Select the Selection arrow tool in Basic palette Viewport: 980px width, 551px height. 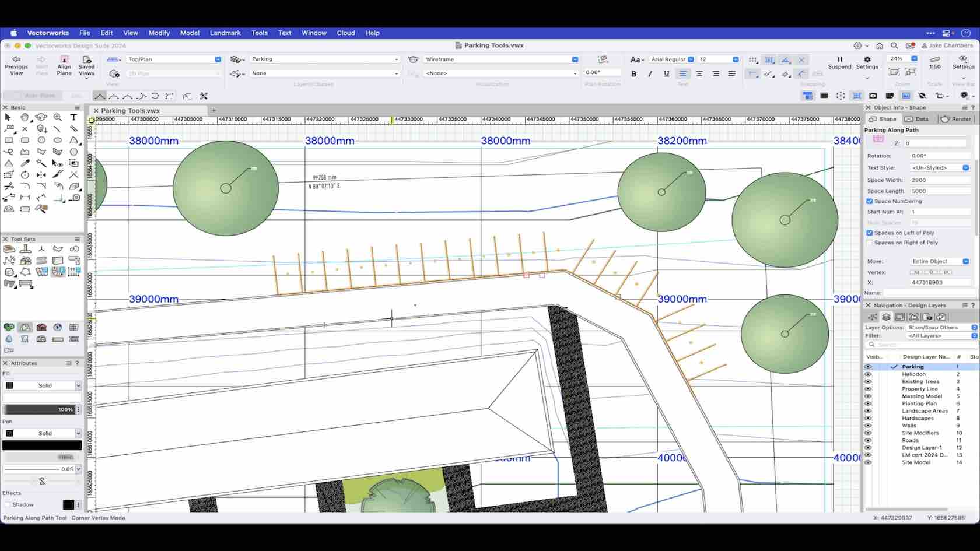pos(8,117)
